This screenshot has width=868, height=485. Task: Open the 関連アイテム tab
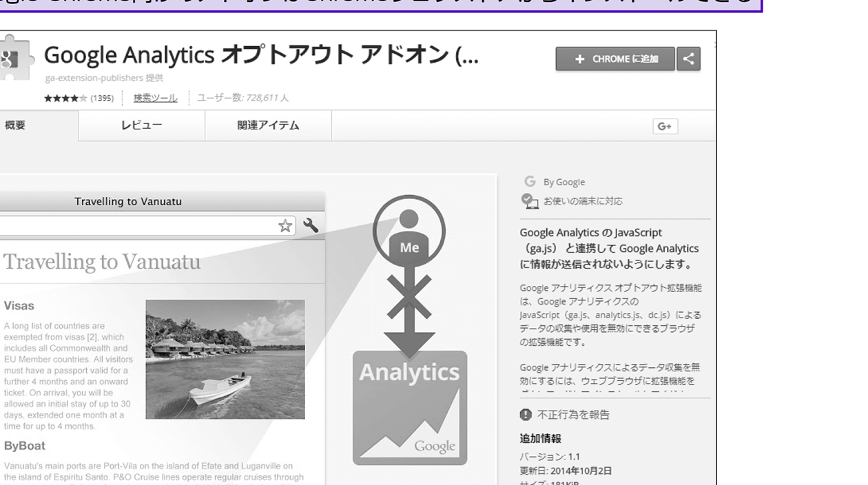coord(268,125)
